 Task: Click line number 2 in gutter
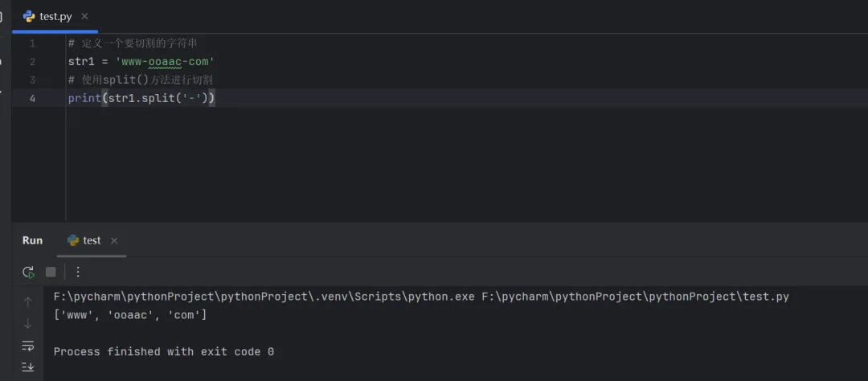[x=32, y=62]
